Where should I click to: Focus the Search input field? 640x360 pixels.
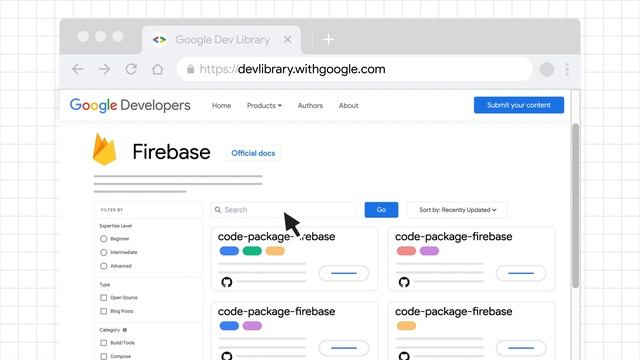pyautogui.click(x=284, y=210)
